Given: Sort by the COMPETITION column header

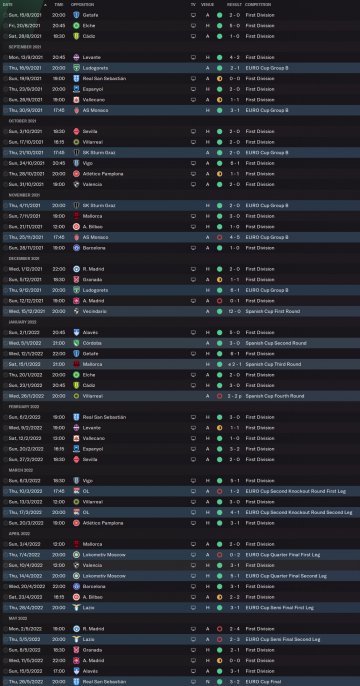Looking at the screenshot, I should (x=258, y=4).
